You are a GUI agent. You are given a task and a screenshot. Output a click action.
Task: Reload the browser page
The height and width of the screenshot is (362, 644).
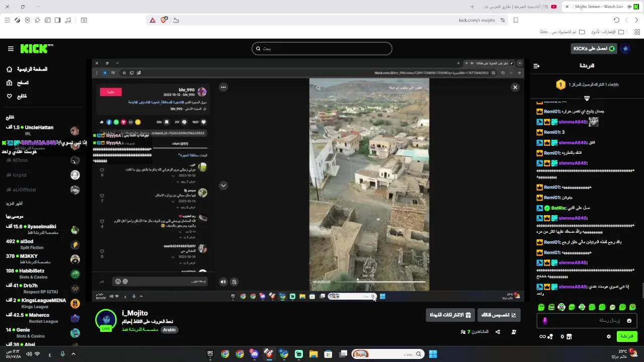point(616,20)
